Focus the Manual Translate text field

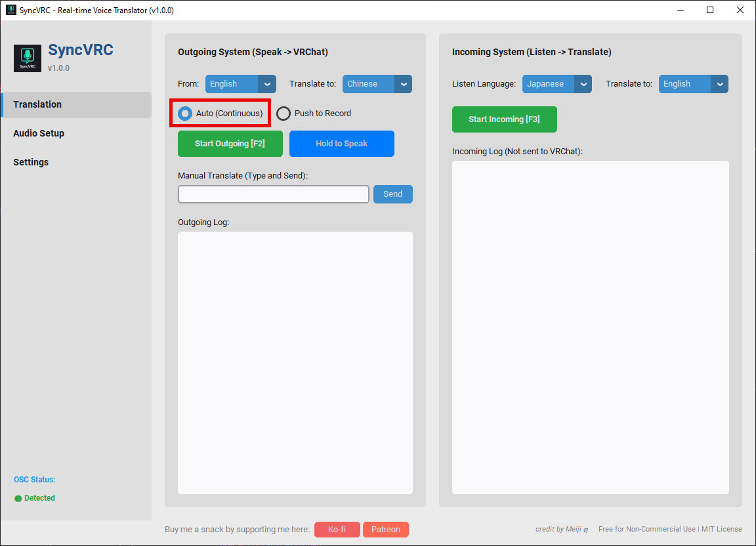[x=274, y=194]
